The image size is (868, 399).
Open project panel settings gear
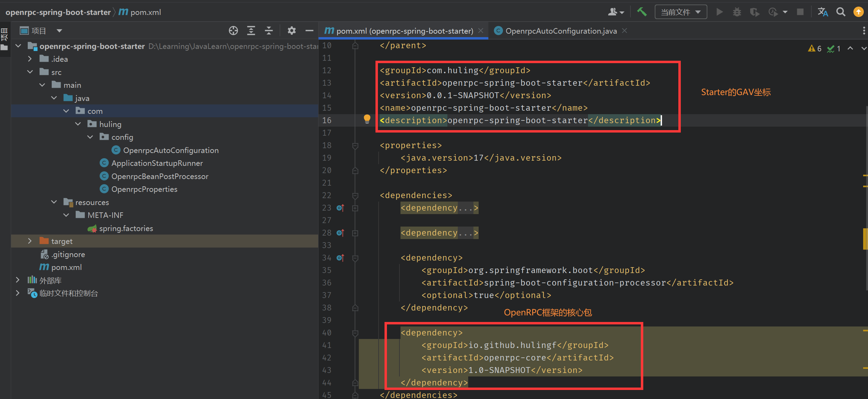click(x=291, y=31)
